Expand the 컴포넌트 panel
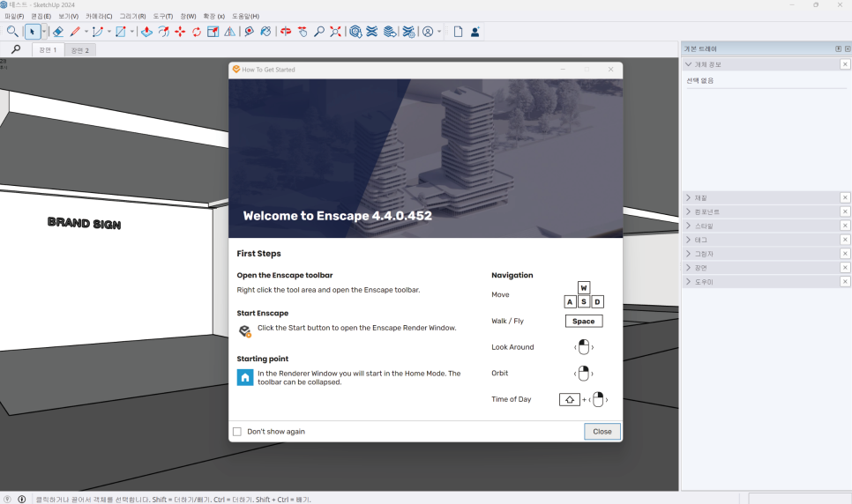Image resolution: width=852 pixels, height=504 pixels. (x=689, y=211)
